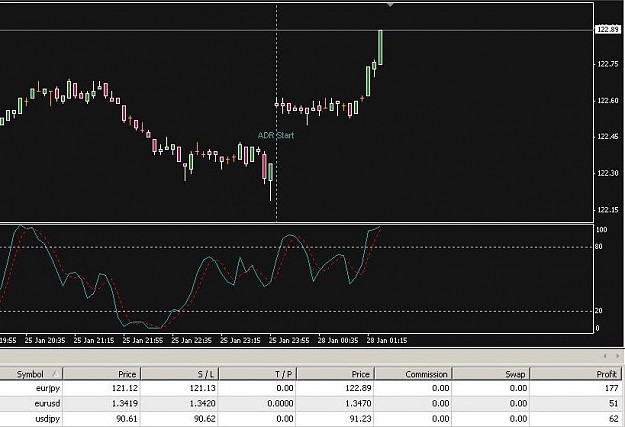625x427 pixels.
Task: Click the Commission column header
Action: point(413,374)
